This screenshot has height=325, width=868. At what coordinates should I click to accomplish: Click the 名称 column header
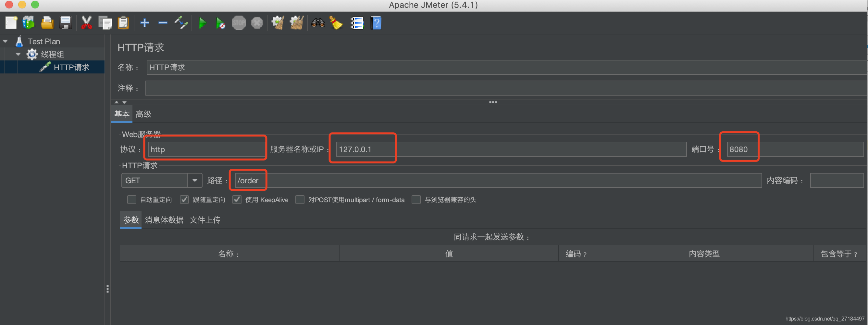229,254
